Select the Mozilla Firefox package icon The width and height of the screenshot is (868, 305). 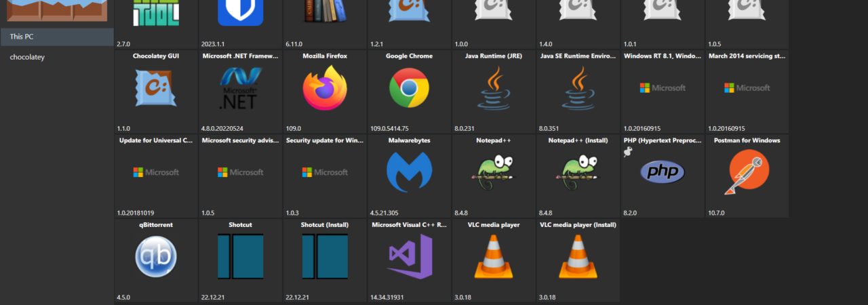click(325, 88)
